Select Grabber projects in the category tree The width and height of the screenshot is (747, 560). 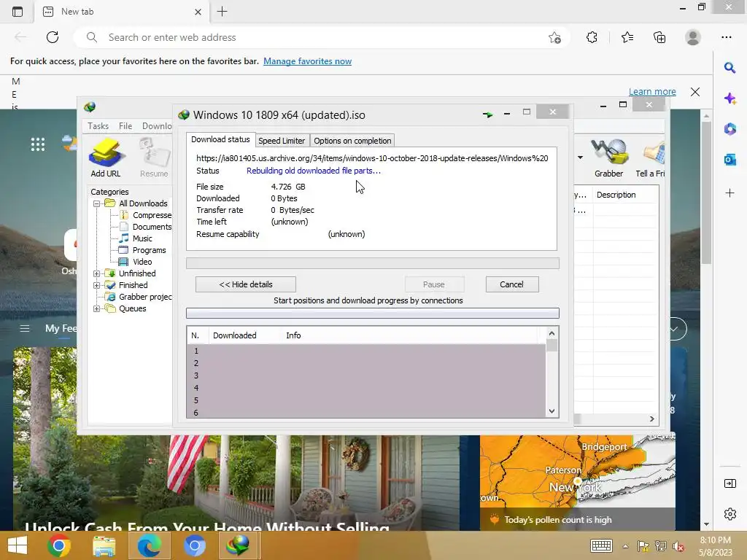click(x=139, y=297)
